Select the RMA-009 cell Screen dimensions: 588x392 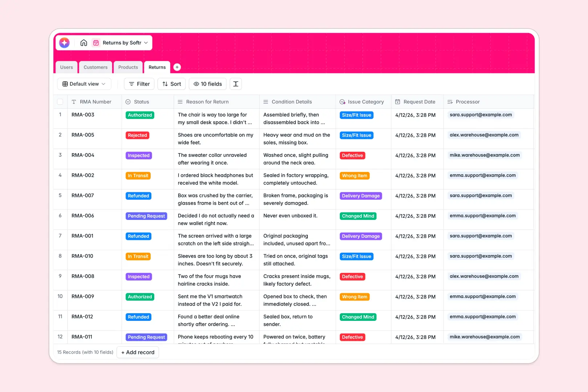94,300
